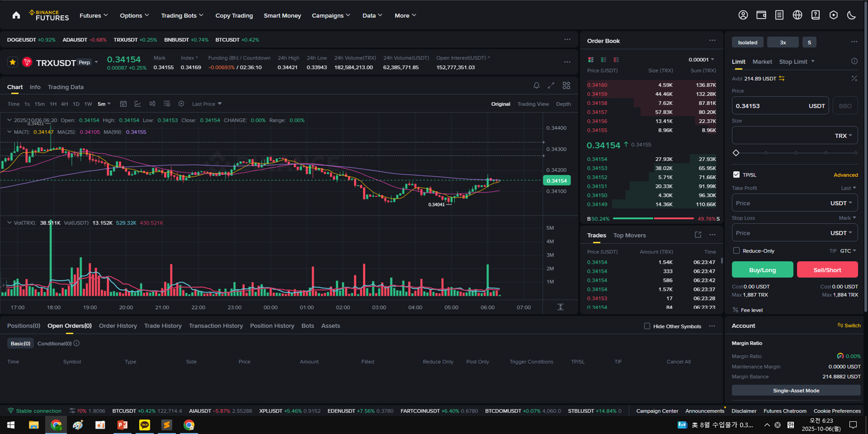The height and width of the screenshot is (434, 868).
Task: Click the Price input field showing 0.34153
Action: tap(780, 106)
